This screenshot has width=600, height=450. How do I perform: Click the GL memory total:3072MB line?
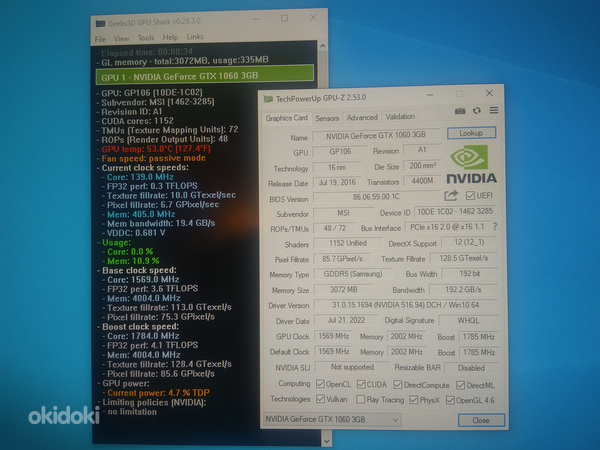tap(184, 61)
